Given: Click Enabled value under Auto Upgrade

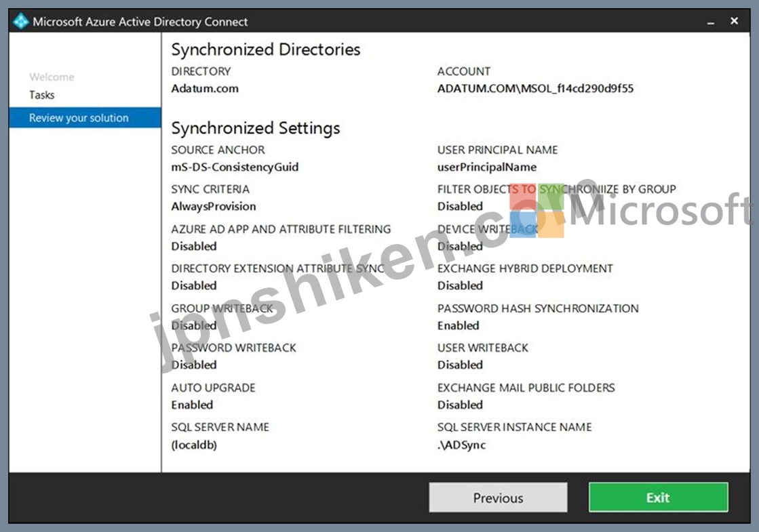Looking at the screenshot, I should point(192,405).
